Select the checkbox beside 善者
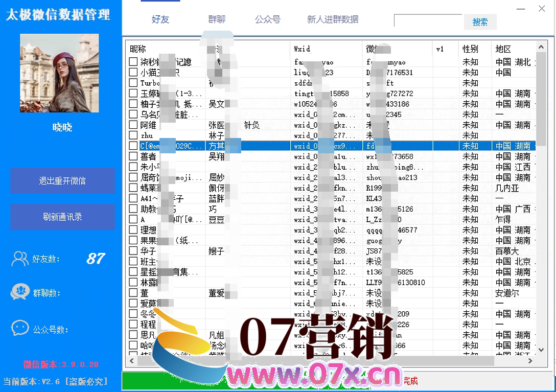Screen dimensions: 556x392 (133, 156)
